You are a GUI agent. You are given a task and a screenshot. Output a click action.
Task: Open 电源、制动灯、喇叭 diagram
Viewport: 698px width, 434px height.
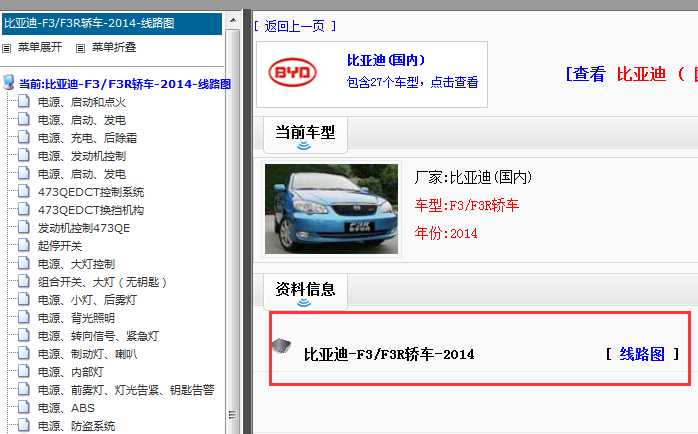(88, 354)
